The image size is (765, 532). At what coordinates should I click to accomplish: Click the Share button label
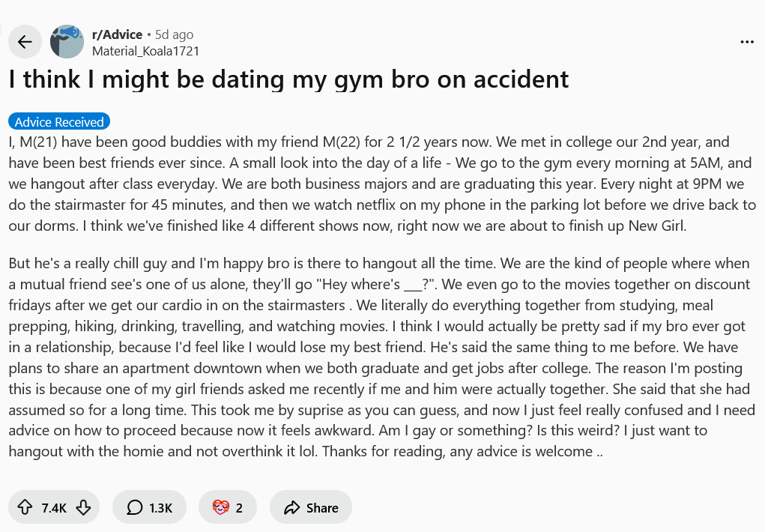point(322,508)
